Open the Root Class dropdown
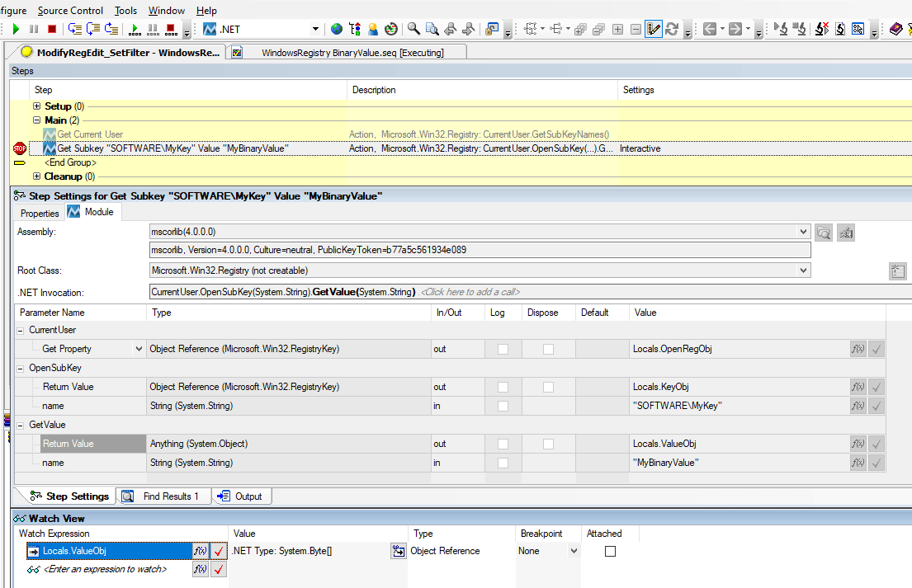The height and width of the screenshot is (588, 912). pos(803,270)
